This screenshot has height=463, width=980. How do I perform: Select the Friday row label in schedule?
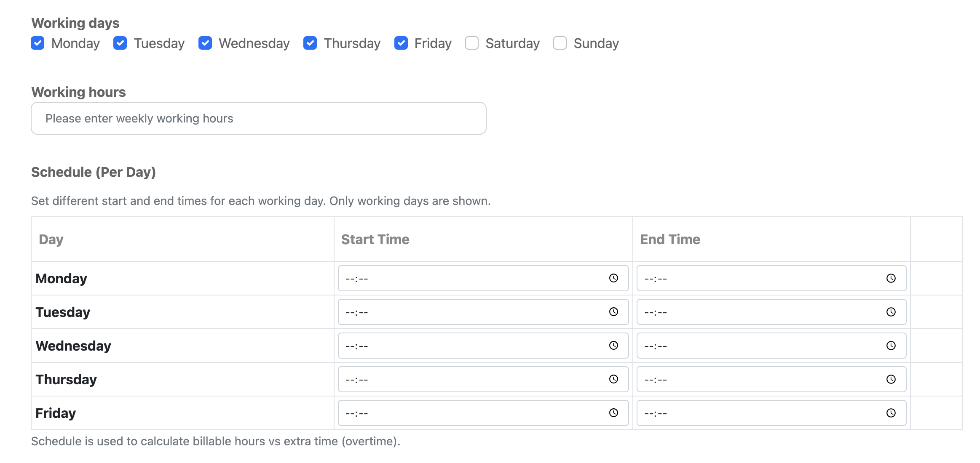(x=56, y=413)
